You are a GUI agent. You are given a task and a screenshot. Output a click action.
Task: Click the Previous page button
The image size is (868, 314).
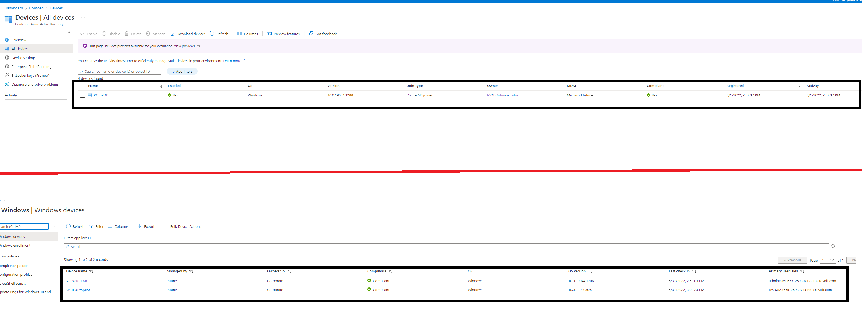coord(792,260)
